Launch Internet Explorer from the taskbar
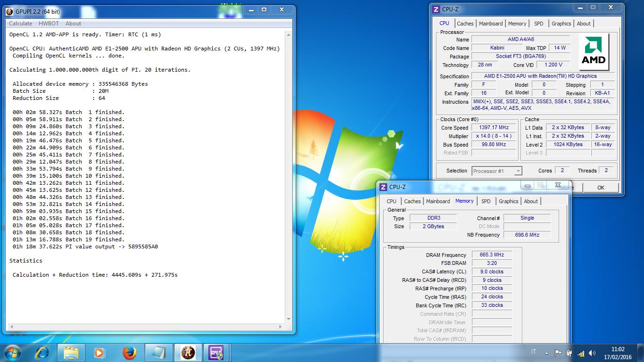 pos(42,352)
